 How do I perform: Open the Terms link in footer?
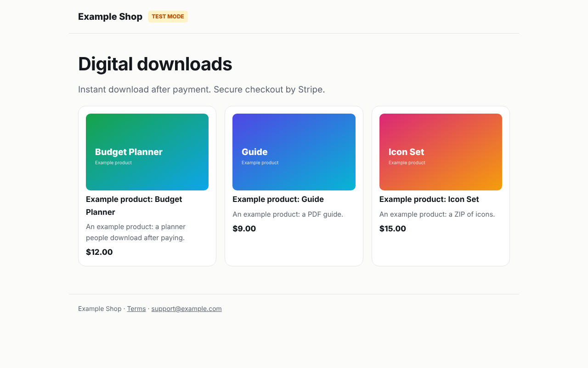coord(136,309)
